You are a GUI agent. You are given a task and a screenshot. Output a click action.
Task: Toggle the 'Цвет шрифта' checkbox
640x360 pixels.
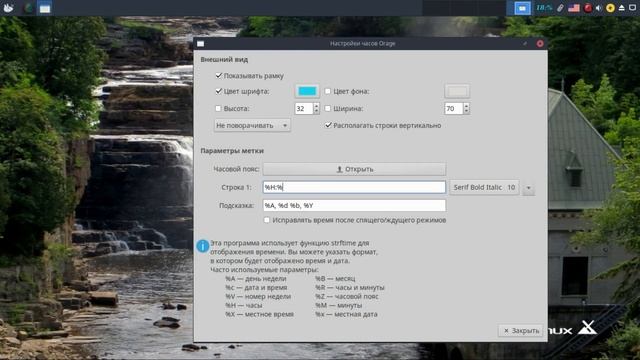click(x=219, y=91)
